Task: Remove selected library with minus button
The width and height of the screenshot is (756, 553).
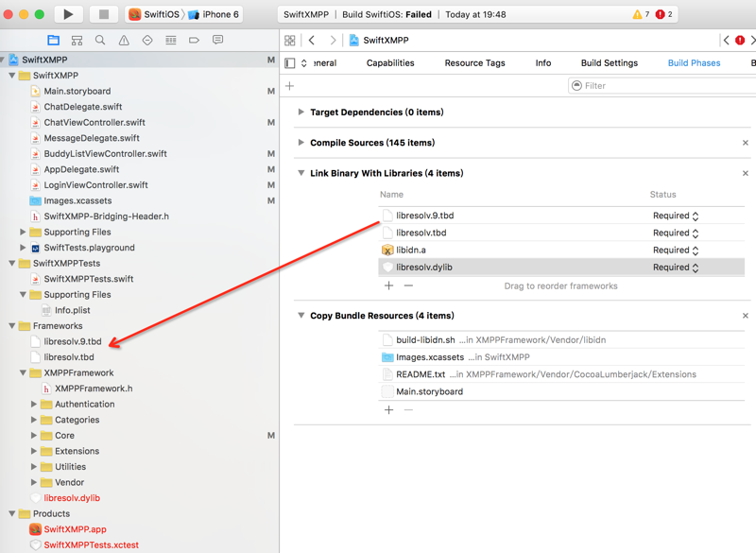Action: tap(408, 285)
